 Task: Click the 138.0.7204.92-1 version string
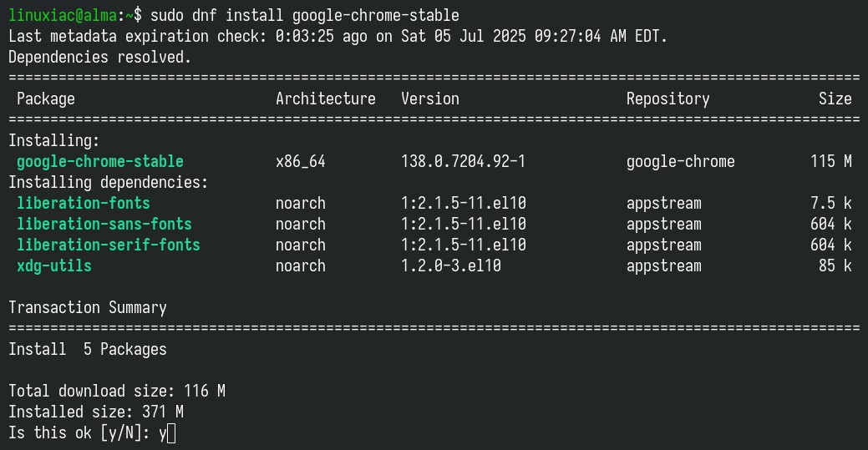(464, 162)
